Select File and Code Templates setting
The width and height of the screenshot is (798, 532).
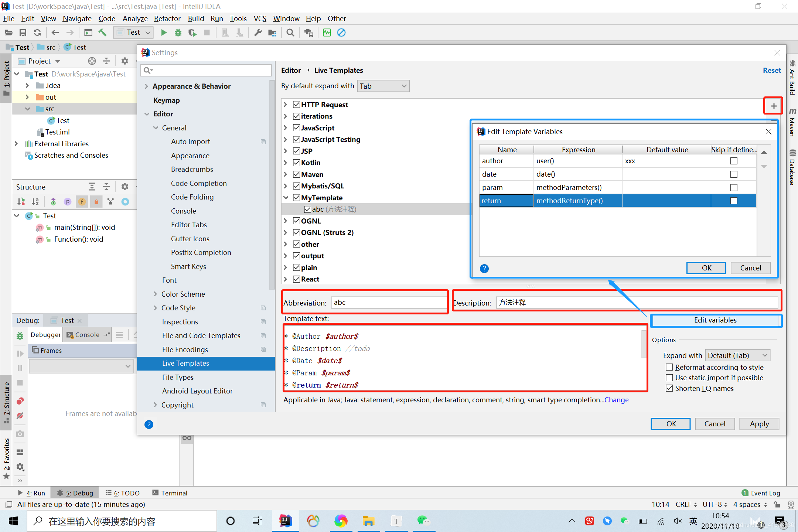[x=201, y=335]
